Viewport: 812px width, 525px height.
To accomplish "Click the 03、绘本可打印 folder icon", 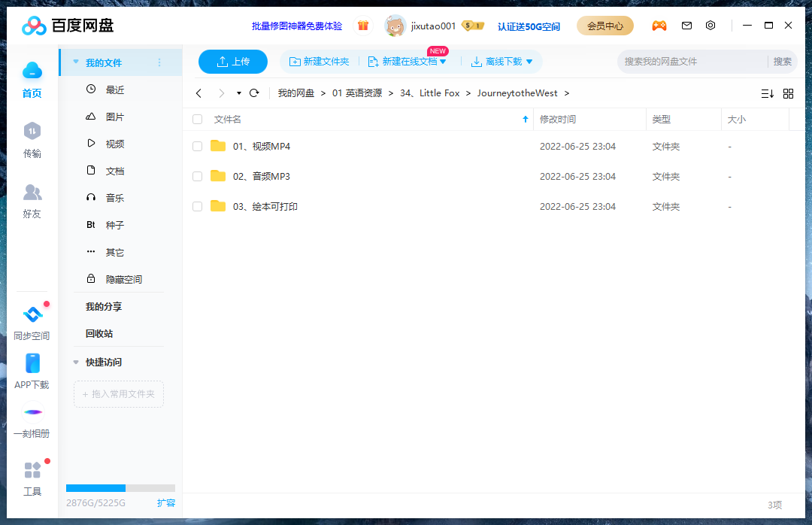I will pos(218,206).
